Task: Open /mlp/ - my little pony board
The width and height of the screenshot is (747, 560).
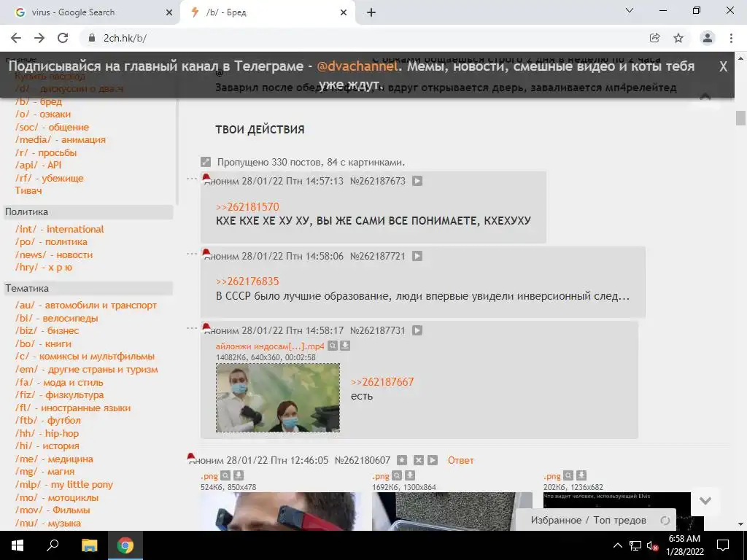Action: click(64, 485)
